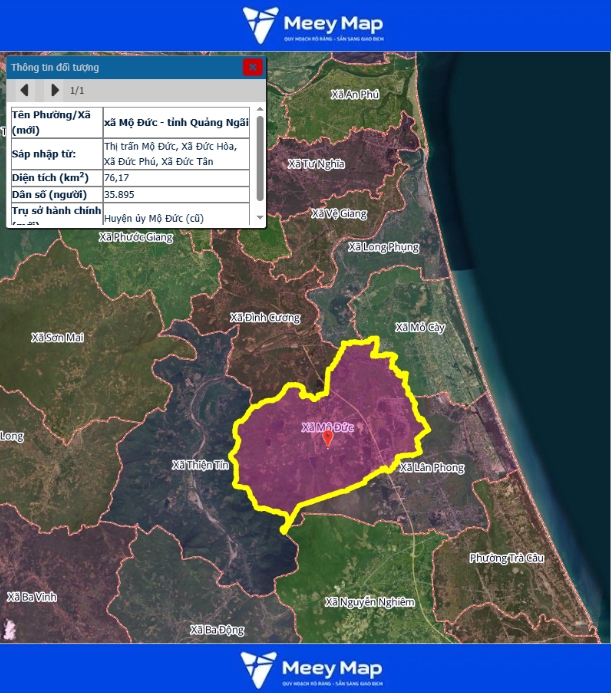Select the Xã An Phú label on map
Screen dimensions: 611x693
coord(356,94)
